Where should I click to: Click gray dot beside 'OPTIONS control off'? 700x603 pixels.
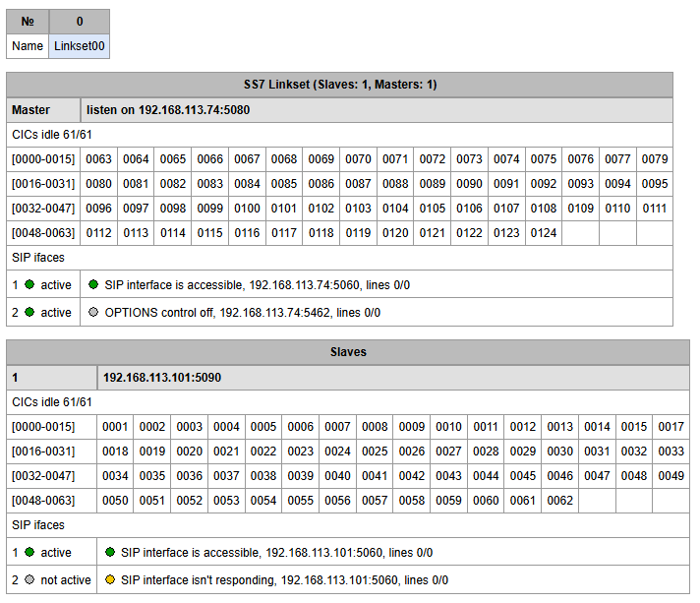(93, 312)
